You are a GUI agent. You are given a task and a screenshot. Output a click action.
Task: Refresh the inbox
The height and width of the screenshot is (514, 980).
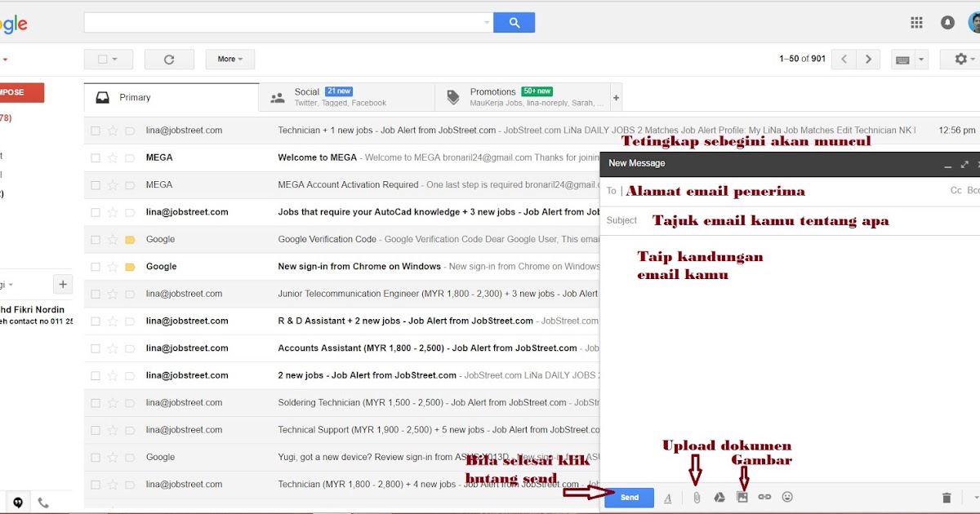(x=169, y=59)
